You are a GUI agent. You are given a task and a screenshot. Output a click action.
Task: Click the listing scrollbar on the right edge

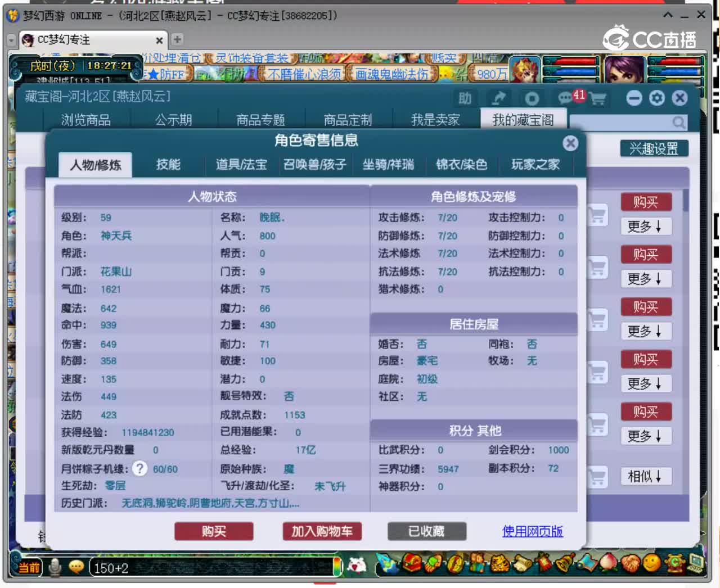click(686, 201)
